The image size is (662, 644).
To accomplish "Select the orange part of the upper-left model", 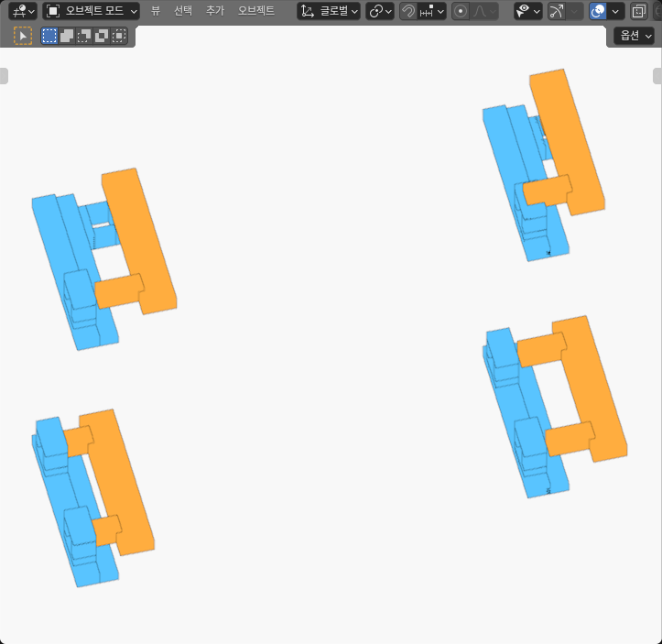I will [139, 241].
